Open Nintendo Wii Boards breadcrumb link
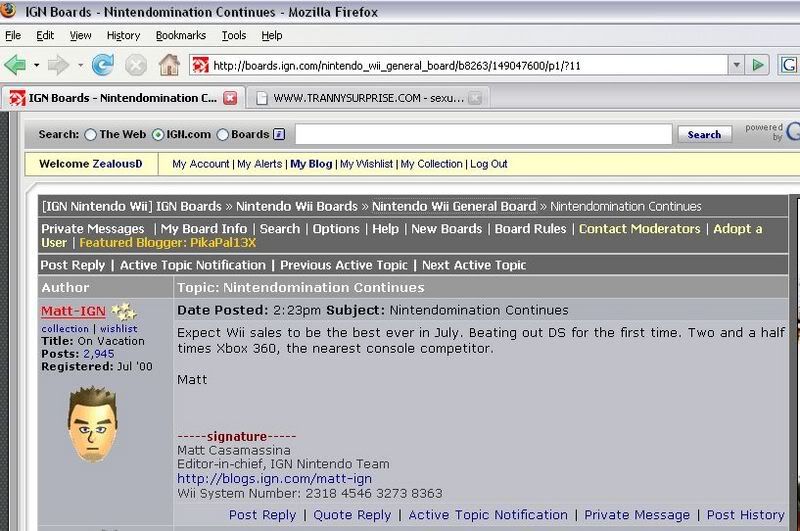Image resolution: width=800 pixels, height=531 pixels. tap(296, 207)
